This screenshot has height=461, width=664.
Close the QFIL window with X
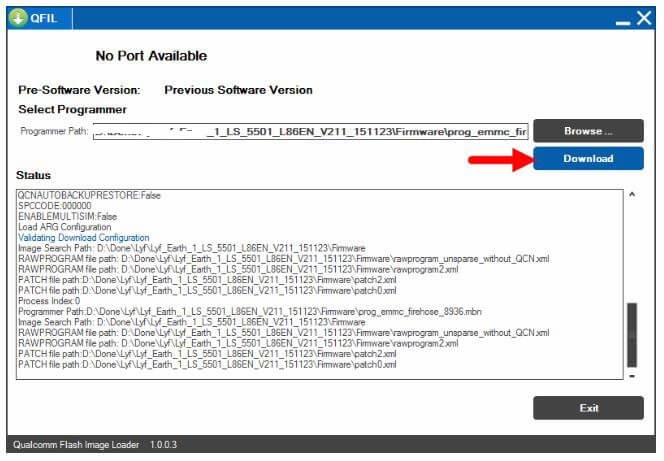pyautogui.click(x=645, y=18)
